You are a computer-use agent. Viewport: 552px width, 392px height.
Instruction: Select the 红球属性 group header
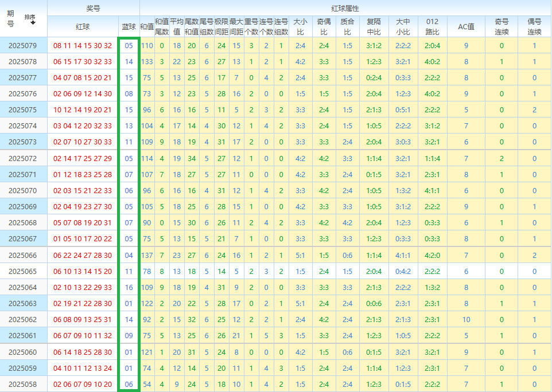[x=345, y=8]
